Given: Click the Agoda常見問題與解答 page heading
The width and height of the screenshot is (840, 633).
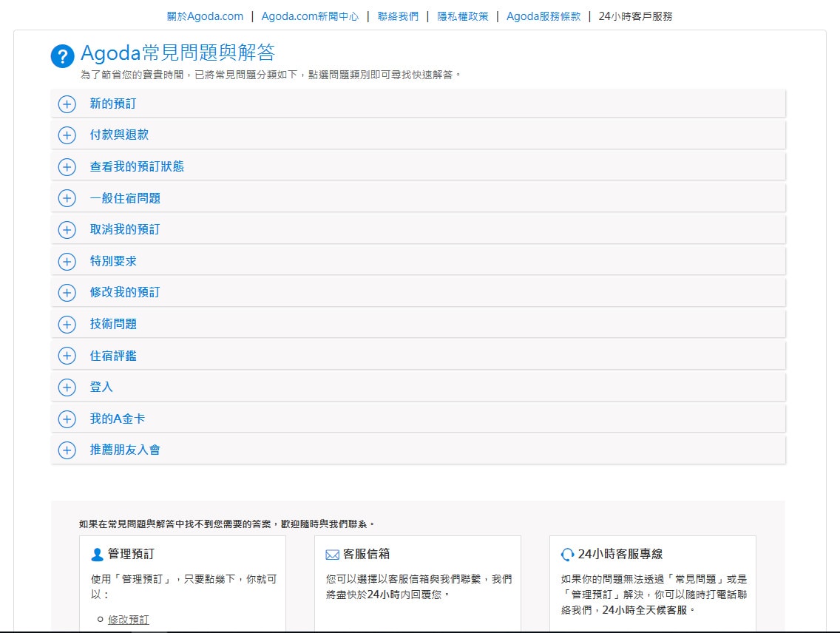Looking at the screenshot, I should 178,53.
